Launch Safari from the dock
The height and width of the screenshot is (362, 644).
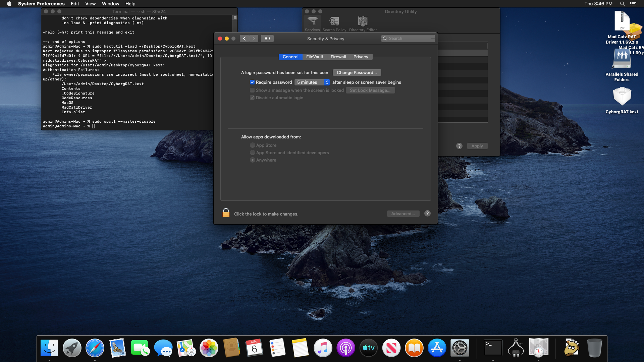point(95,348)
